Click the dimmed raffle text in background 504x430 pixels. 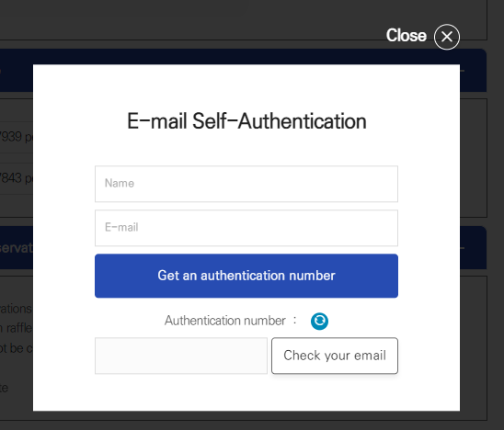(16, 328)
